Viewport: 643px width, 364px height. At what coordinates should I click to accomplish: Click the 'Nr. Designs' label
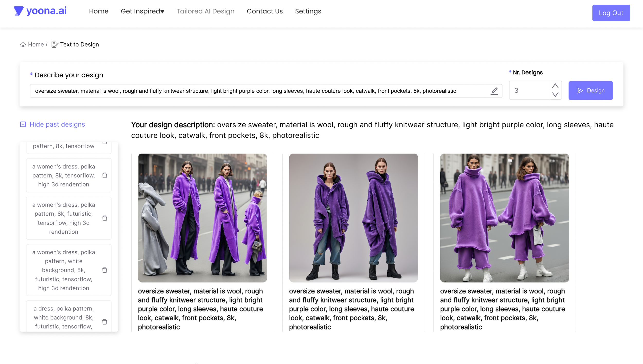(x=528, y=73)
